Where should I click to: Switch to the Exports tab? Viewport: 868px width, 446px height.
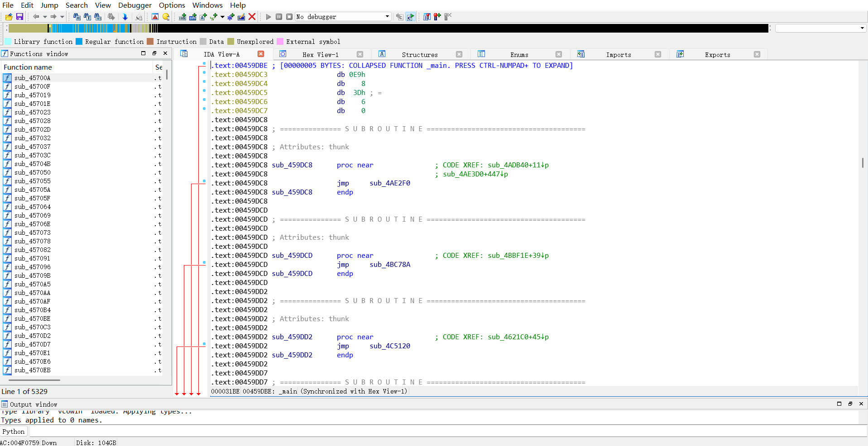(718, 54)
